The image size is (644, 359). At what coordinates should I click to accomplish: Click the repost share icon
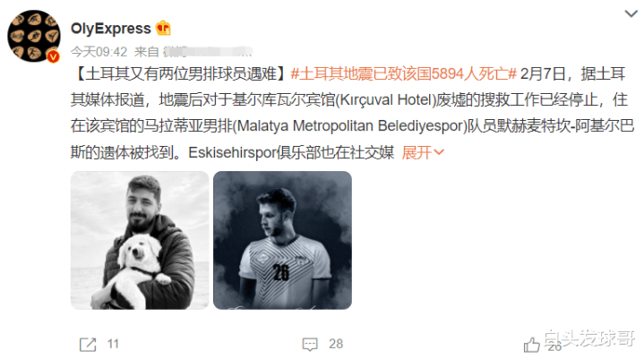coord(88,345)
